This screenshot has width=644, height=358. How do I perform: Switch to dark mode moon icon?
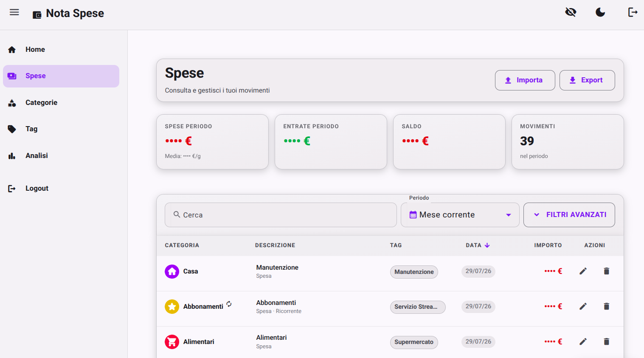tap(600, 12)
